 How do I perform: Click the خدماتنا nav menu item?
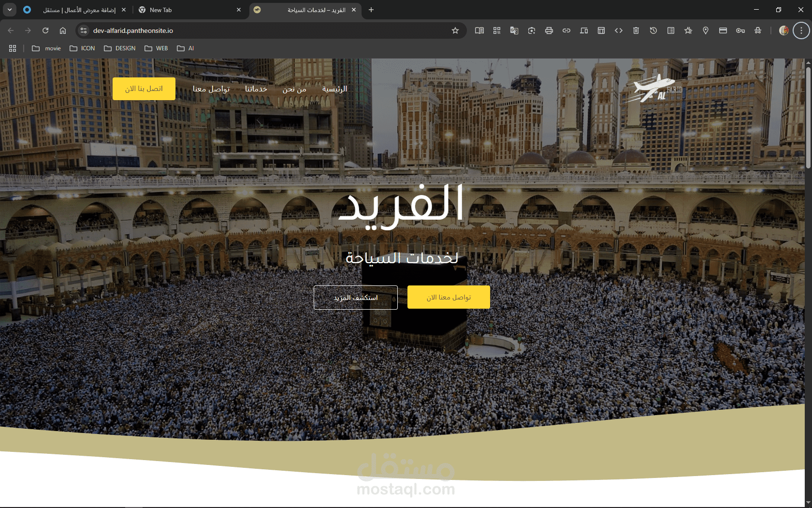tap(256, 89)
